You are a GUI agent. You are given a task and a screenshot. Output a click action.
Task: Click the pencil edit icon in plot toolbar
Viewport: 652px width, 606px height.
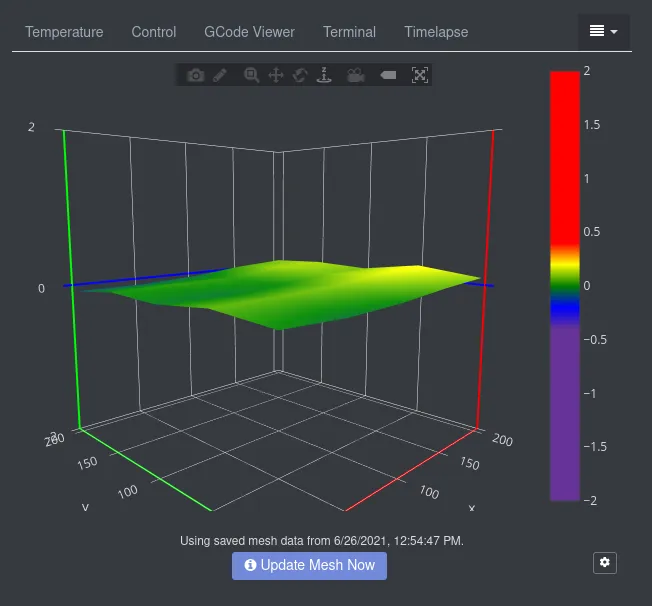(220, 75)
